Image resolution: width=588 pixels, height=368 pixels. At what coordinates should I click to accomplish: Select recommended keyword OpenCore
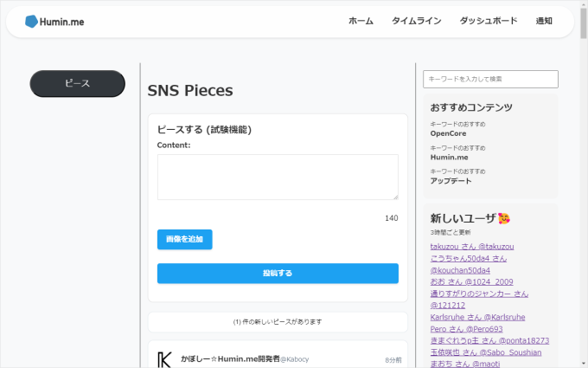pyautogui.click(x=448, y=133)
